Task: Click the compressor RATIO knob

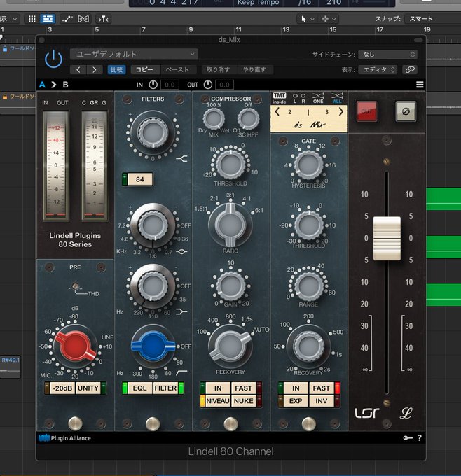Action: click(x=230, y=225)
